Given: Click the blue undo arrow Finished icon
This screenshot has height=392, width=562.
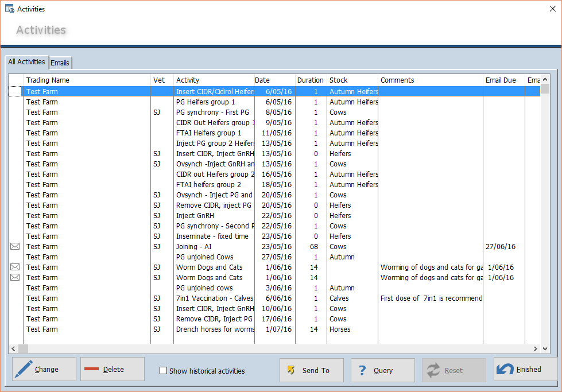Looking at the screenshot, I should pyautogui.click(x=505, y=369).
